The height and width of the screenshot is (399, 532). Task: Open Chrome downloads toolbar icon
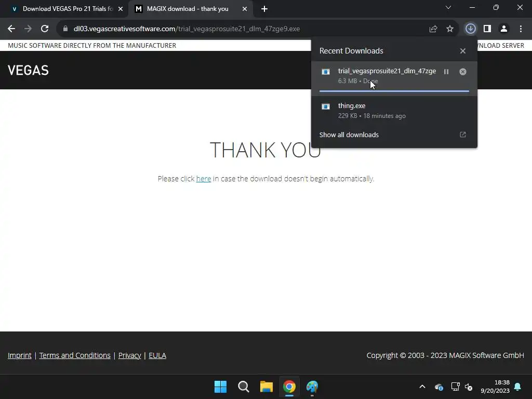click(470, 29)
